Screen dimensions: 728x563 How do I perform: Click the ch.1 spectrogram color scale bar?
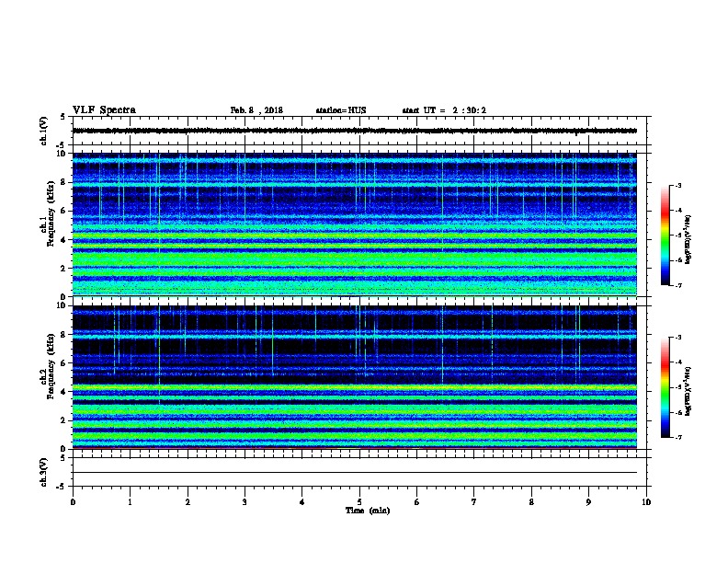(x=665, y=236)
